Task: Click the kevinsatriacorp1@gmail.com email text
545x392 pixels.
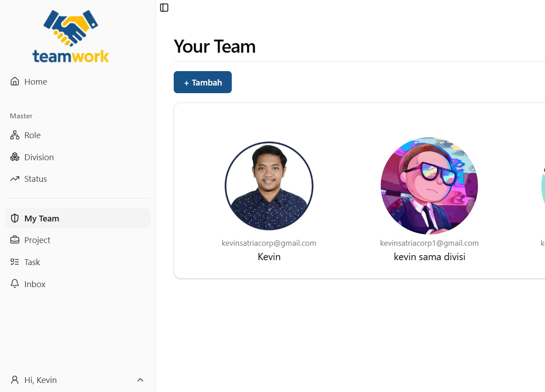Action: coord(429,243)
